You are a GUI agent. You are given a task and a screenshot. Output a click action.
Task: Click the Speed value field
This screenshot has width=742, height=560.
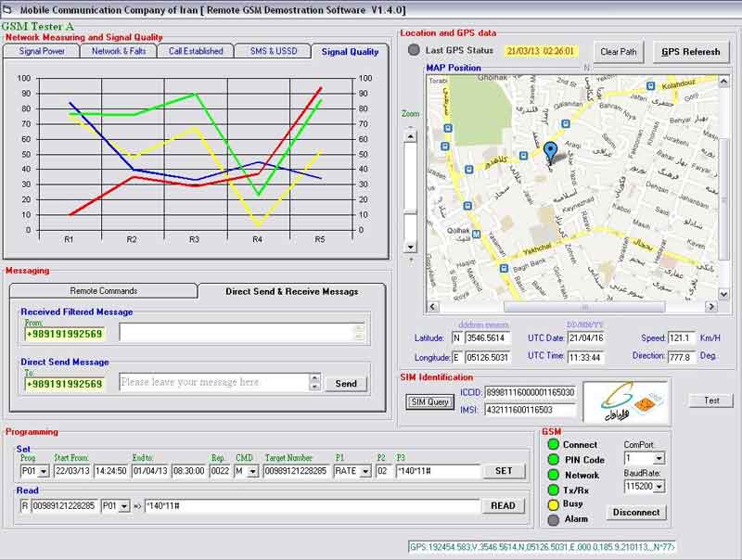point(681,337)
